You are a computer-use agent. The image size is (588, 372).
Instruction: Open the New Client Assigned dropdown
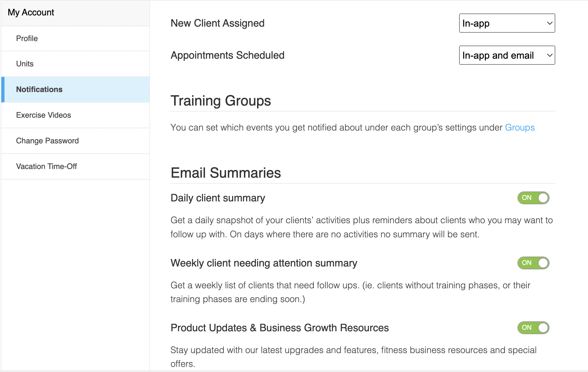(x=507, y=23)
